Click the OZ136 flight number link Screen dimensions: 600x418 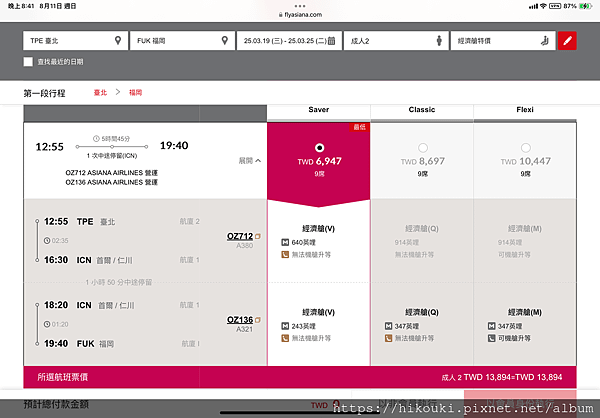(240, 320)
